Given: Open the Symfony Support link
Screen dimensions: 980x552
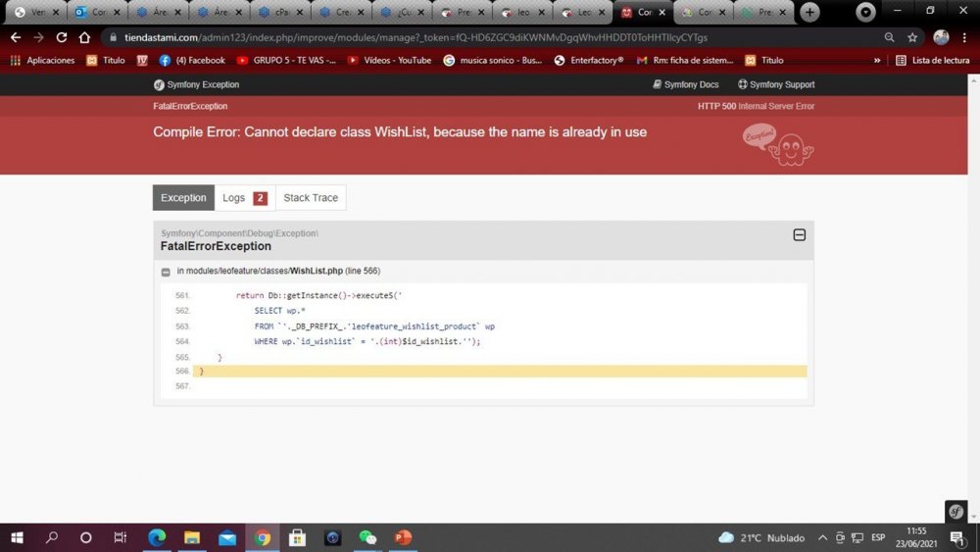Looking at the screenshot, I should pos(775,84).
